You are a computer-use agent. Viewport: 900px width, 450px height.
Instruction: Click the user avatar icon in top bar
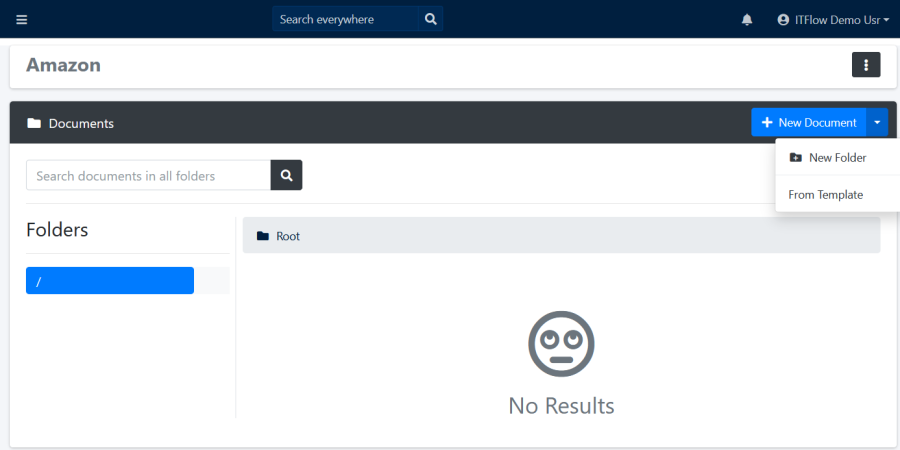(x=783, y=20)
